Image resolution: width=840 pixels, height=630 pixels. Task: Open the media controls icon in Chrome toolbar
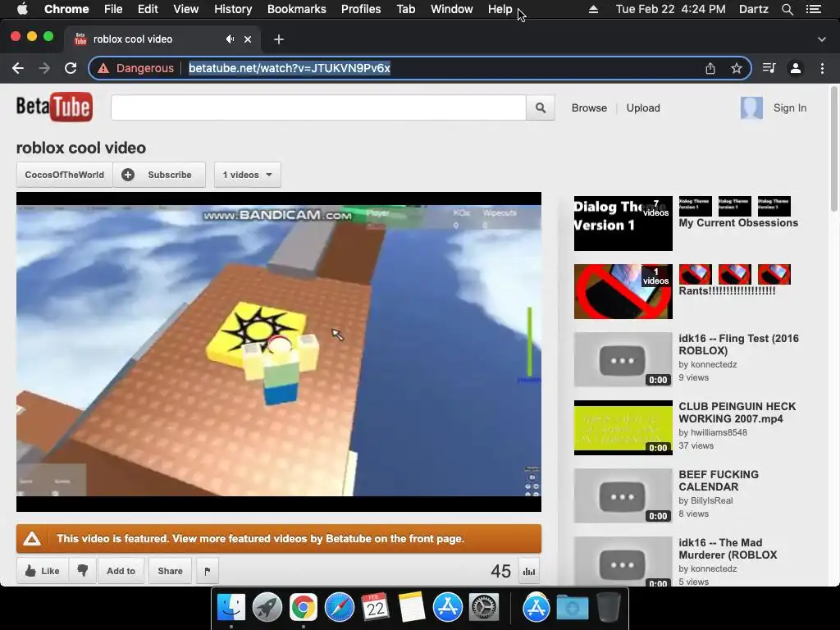tap(769, 68)
